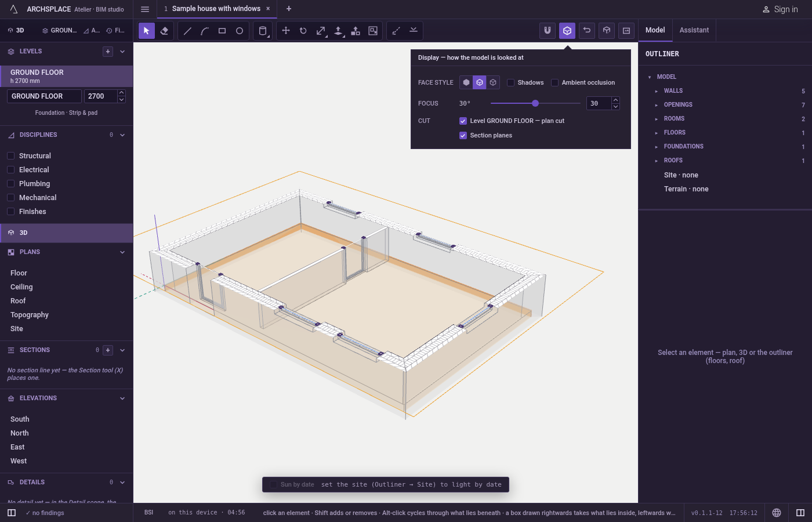Adjust the Focus angle slider handle
Viewport: 812px width, 522px height.
pos(535,103)
